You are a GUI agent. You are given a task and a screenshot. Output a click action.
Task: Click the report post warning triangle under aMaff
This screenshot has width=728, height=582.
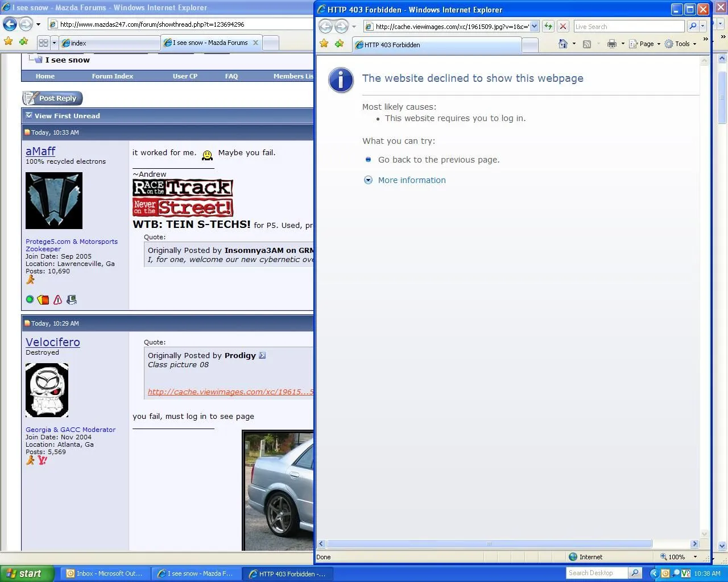[57, 300]
